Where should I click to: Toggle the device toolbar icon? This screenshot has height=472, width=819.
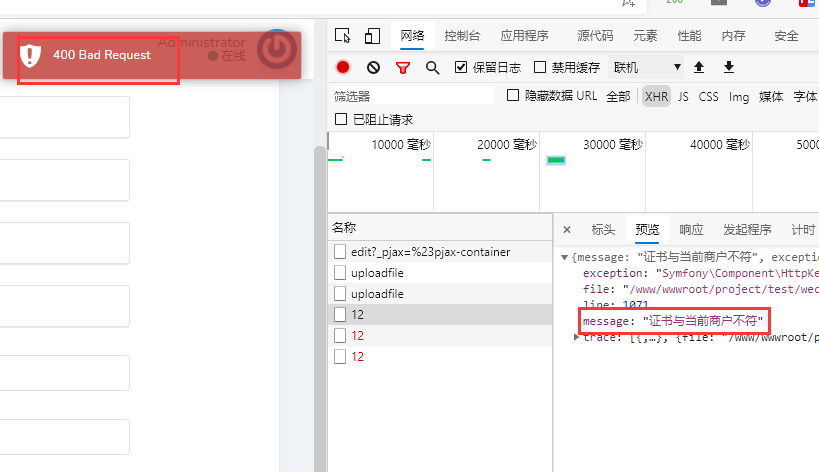[372, 36]
